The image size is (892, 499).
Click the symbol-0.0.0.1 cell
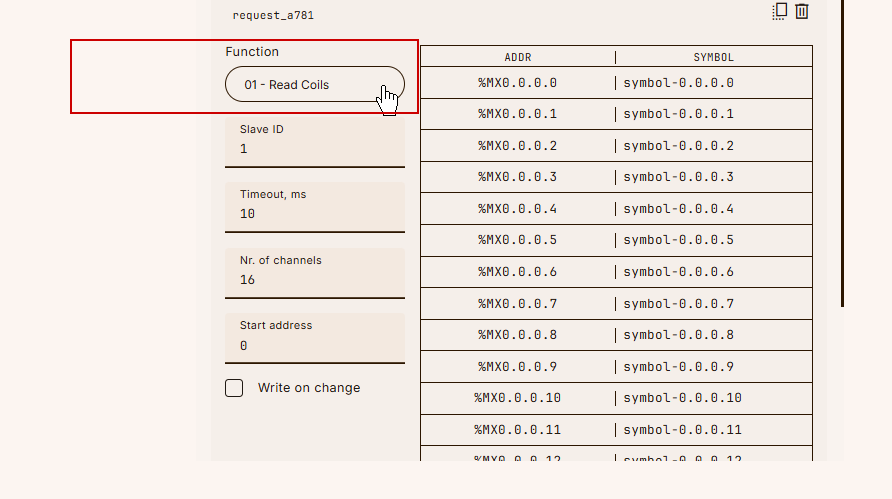point(714,114)
